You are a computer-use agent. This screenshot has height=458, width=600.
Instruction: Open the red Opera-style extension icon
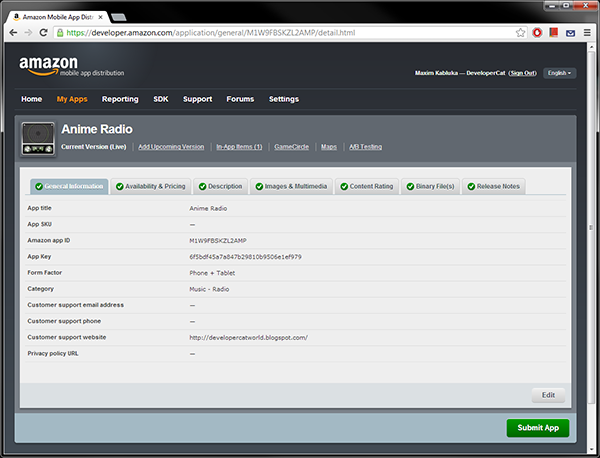[537, 33]
